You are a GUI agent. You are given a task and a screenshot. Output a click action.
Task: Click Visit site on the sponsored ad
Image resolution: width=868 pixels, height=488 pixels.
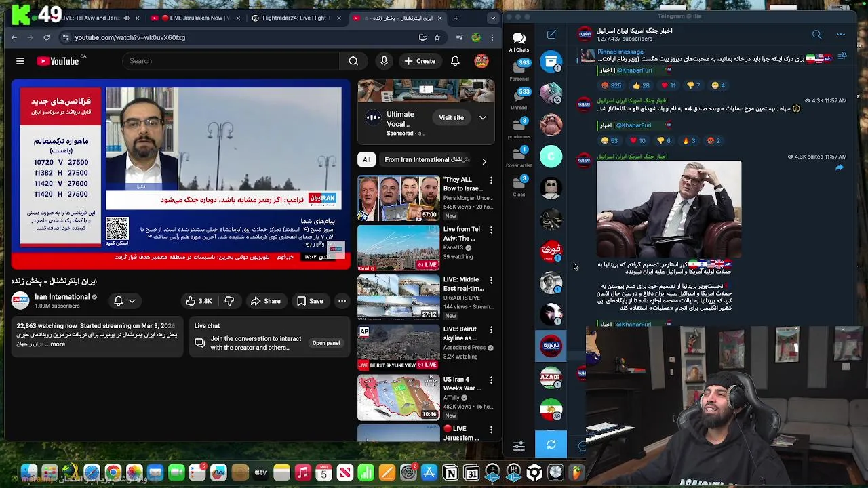(x=451, y=118)
